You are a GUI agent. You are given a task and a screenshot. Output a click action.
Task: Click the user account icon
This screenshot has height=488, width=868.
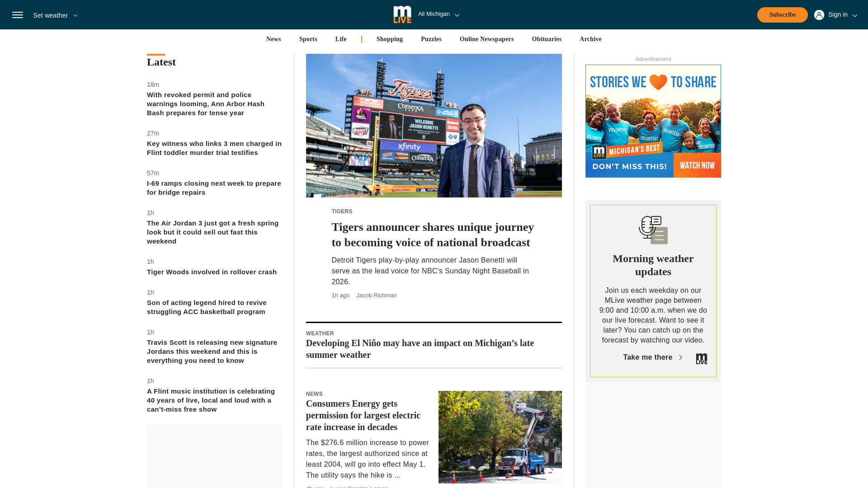click(819, 15)
